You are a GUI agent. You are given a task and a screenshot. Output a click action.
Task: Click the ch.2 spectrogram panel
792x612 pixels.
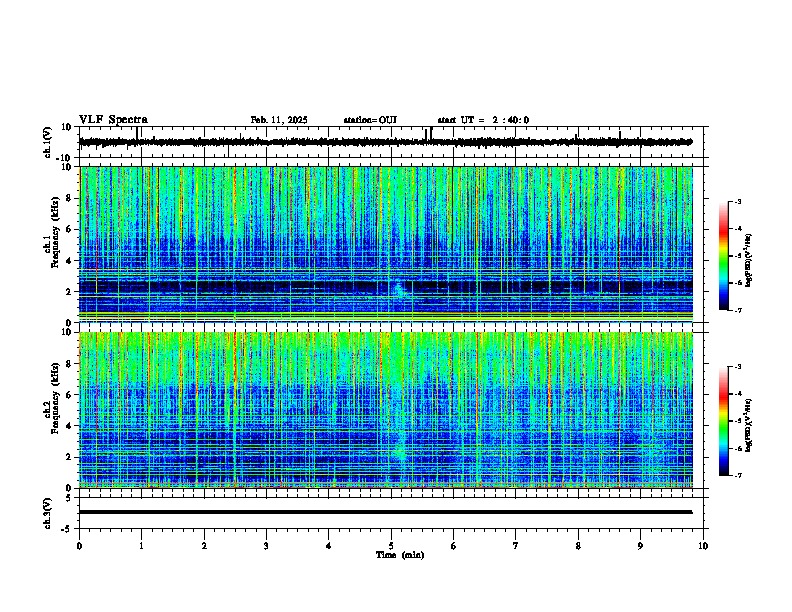click(x=386, y=410)
